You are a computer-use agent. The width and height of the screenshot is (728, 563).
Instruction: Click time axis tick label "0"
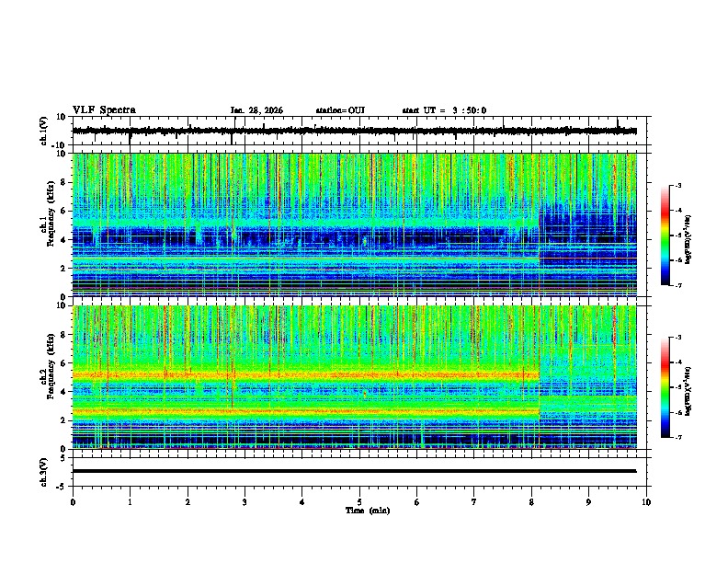73,502
